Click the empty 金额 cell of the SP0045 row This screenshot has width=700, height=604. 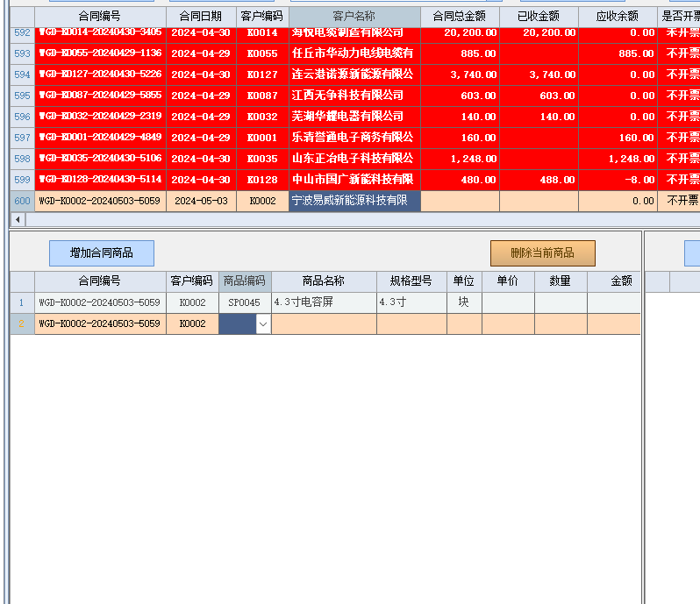point(614,302)
